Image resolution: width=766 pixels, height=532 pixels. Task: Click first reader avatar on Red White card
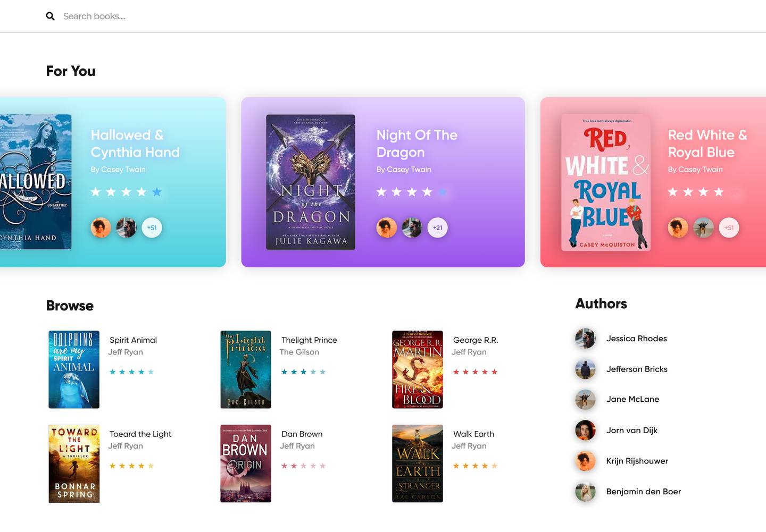[x=678, y=228]
